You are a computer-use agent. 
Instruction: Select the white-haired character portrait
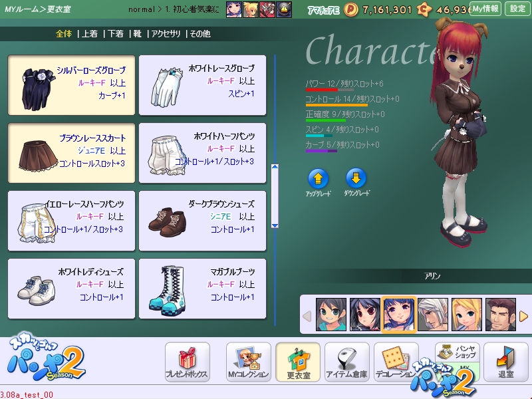[x=433, y=314]
